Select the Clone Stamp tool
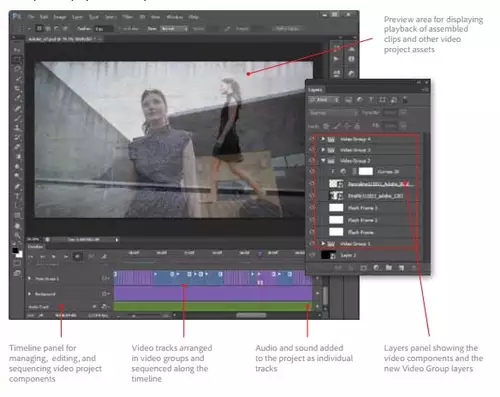The image size is (500, 397). click(17, 127)
